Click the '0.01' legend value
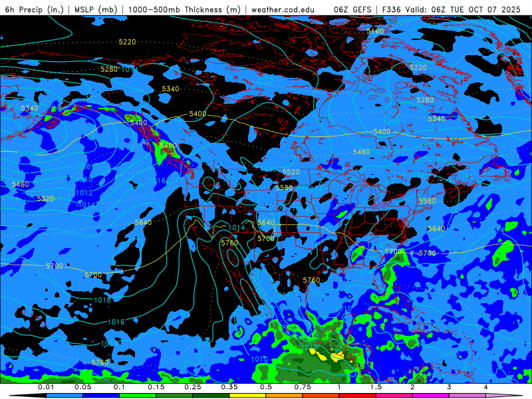 click(x=46, y=387)
